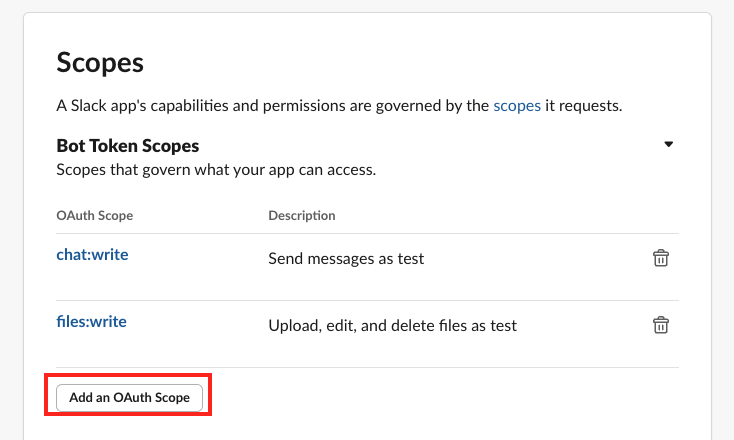Collapse the Bot Token Scopes section arrow
This screenshot has height=440, width=734.
668,145
